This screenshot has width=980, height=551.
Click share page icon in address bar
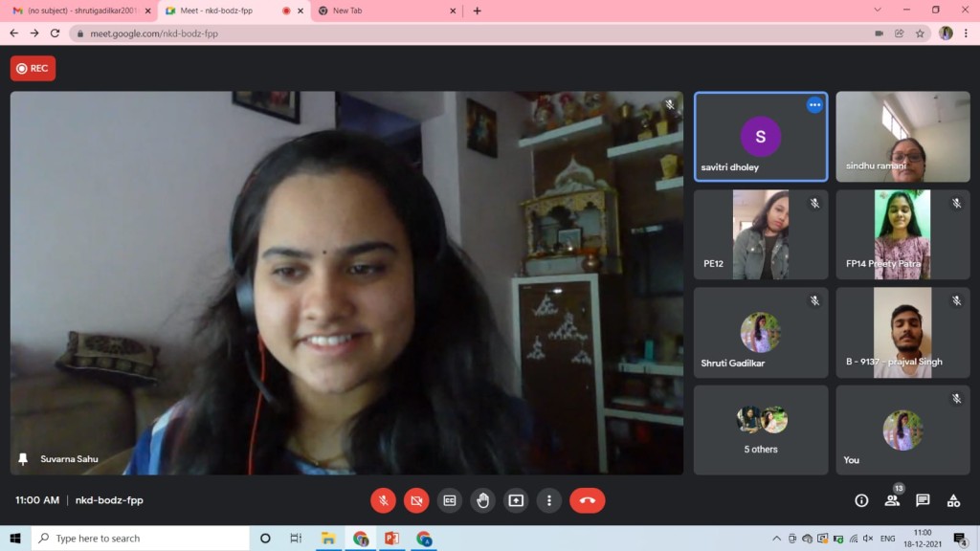point(900,33)
